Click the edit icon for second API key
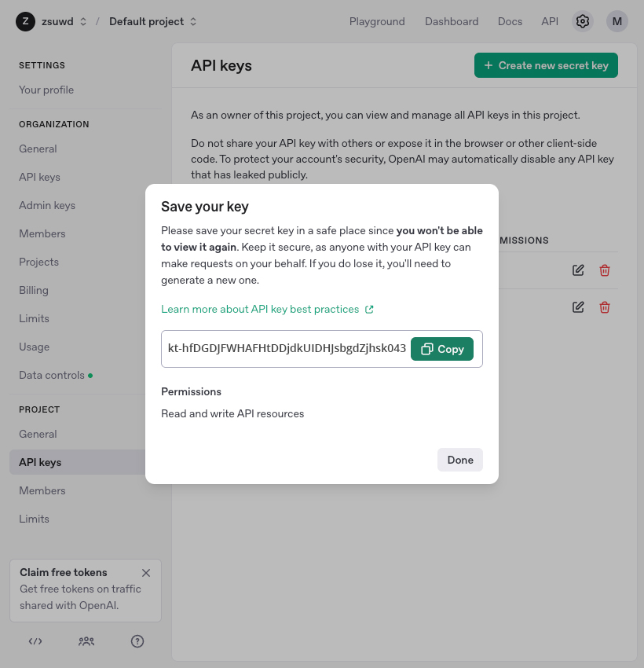Viewport: 644px width, 668px height. coord(577,307)
